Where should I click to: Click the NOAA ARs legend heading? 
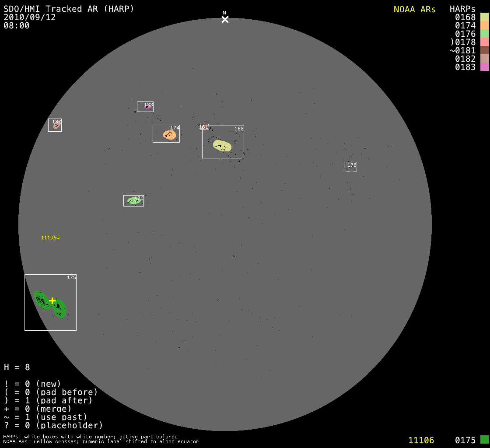414,9
